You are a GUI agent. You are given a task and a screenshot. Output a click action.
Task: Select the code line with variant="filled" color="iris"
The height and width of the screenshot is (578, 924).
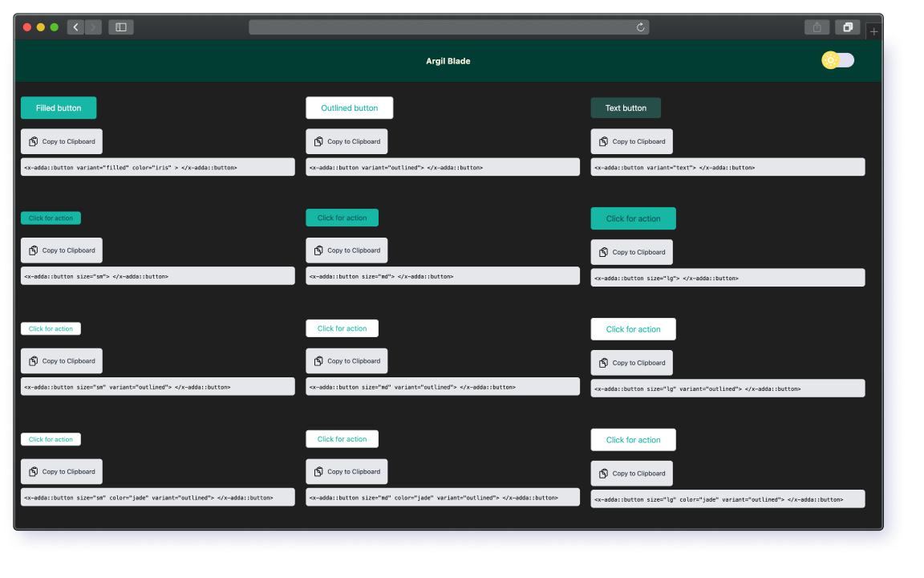[158, 167]
